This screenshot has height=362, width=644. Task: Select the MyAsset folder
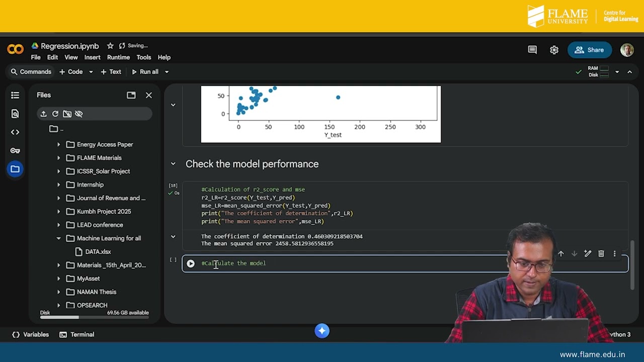click(88, 279)
